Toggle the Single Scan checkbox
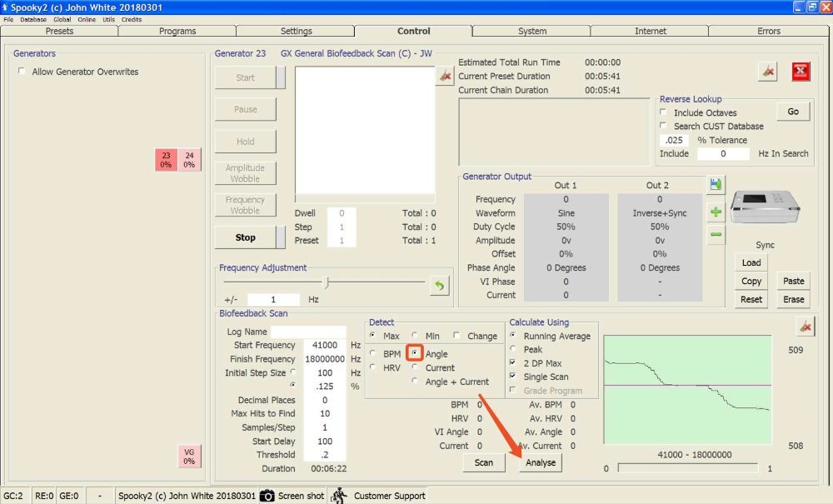This screenshot has height=504, width=833. 512,376
